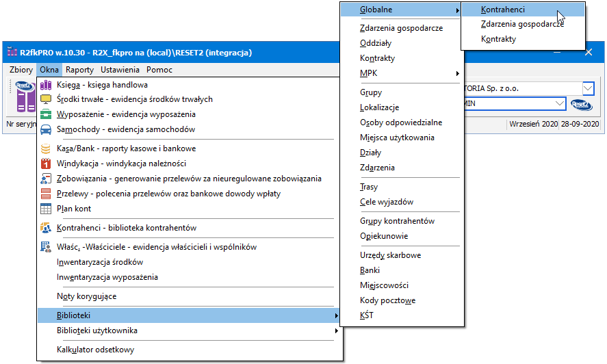Click the Środki trwałe monitor icon

click(x=46, y=99)
